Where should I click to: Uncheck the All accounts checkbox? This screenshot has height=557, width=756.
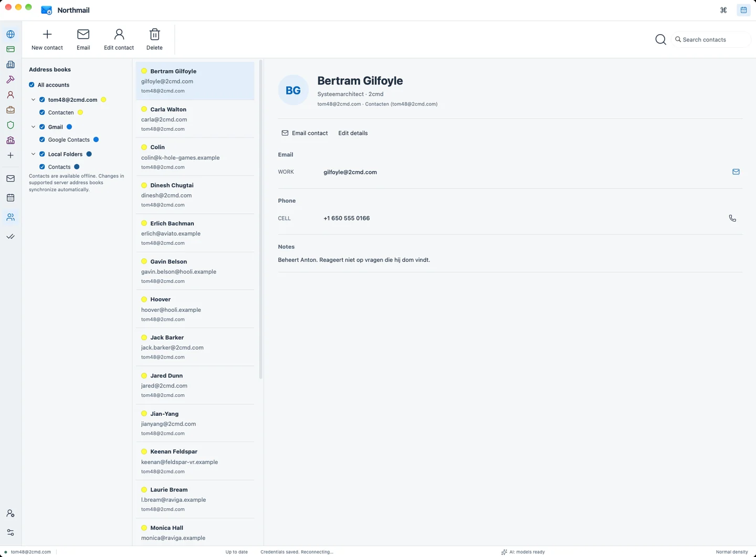31,85
